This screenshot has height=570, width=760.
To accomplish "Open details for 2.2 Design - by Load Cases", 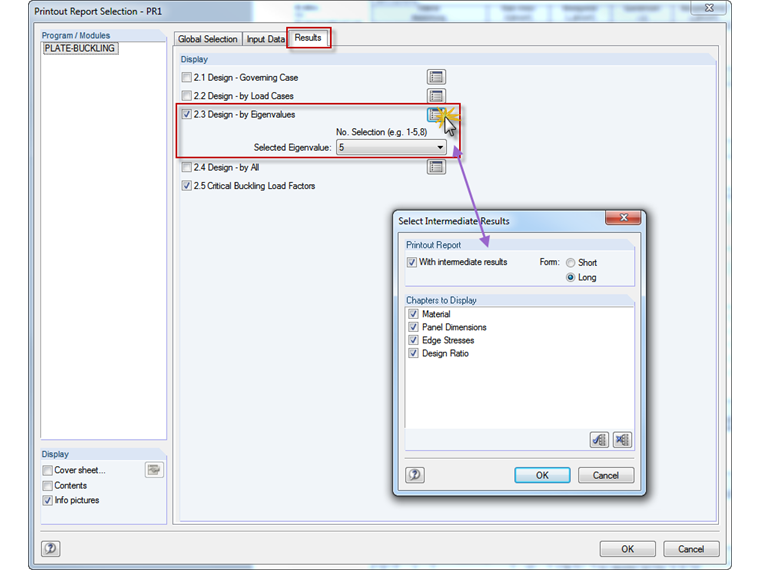I will click(436, 95).
